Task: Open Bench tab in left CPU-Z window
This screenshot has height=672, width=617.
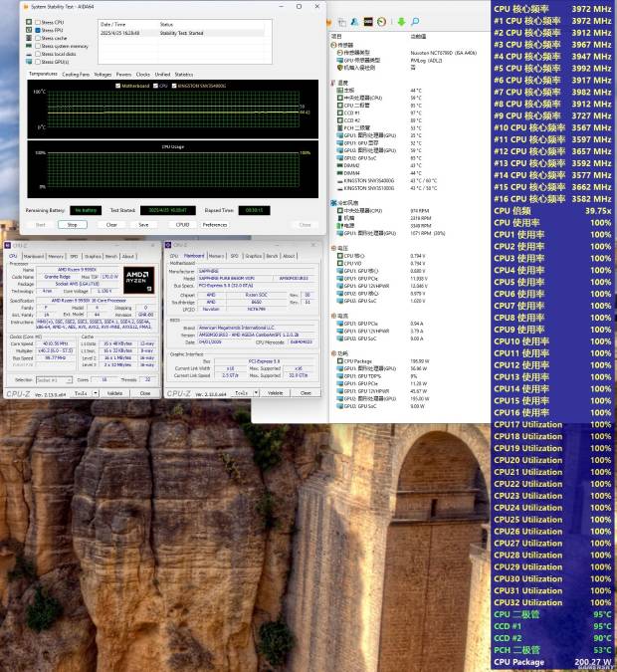Action: point(111,256)
